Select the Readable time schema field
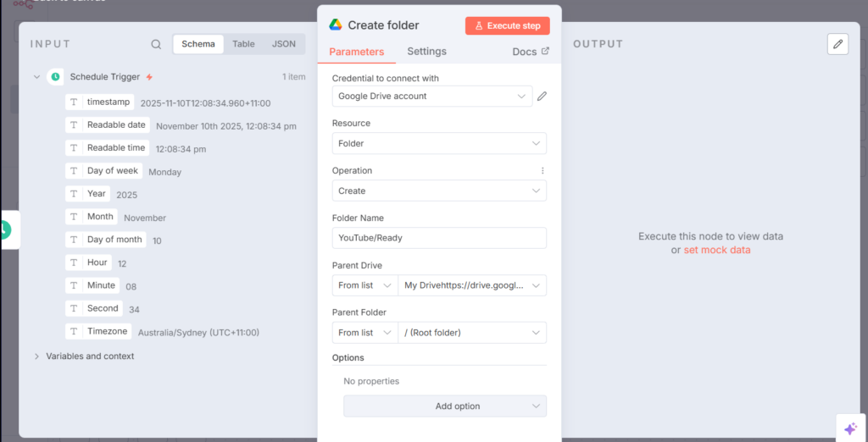 (x=108, y=147)
